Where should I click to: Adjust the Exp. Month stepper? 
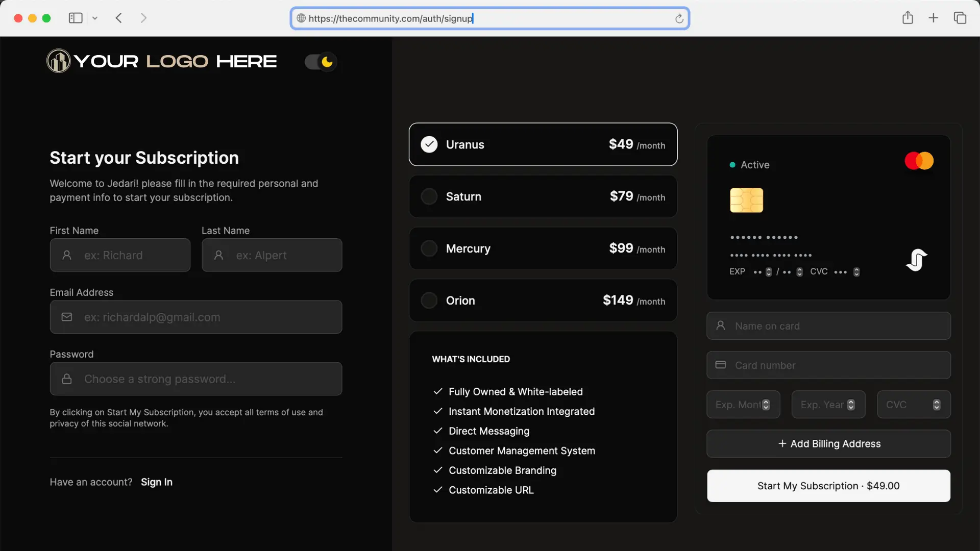coord(766,405)
